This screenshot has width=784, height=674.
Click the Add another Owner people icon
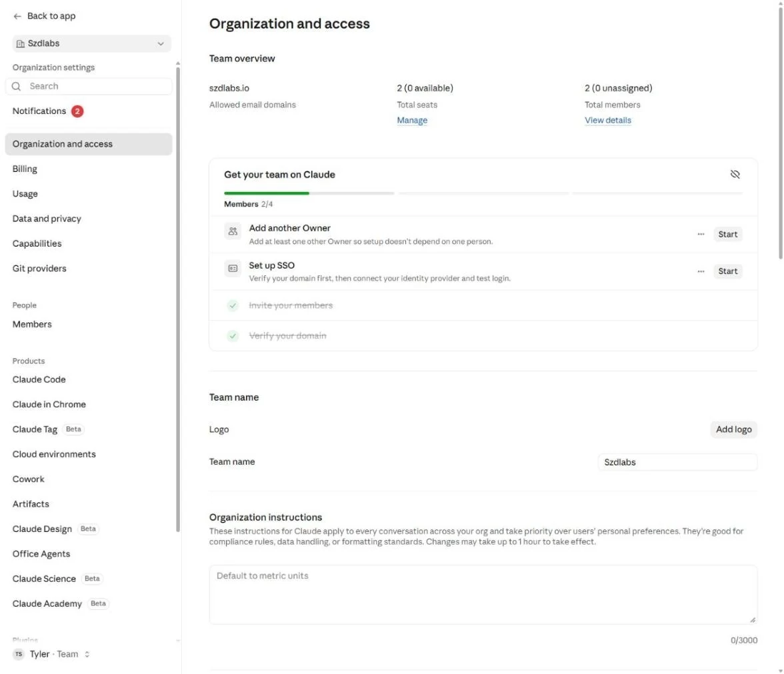coord(233,231)
